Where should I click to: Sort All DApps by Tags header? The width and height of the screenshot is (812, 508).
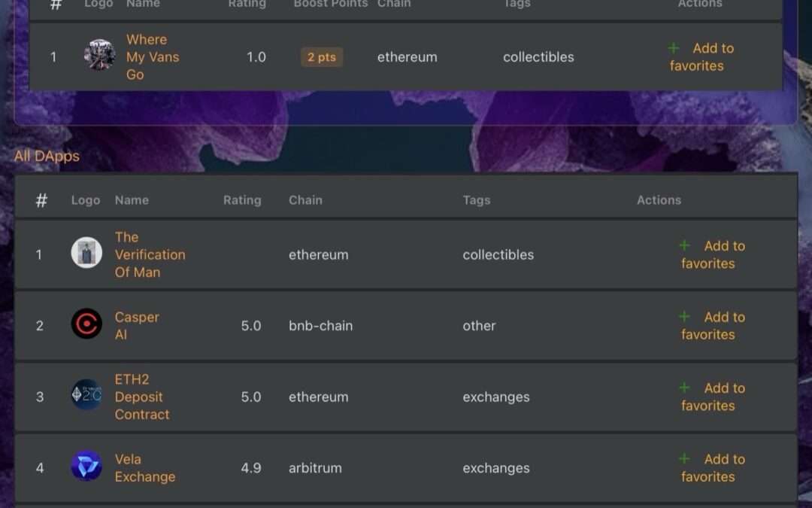click(477, 200)
